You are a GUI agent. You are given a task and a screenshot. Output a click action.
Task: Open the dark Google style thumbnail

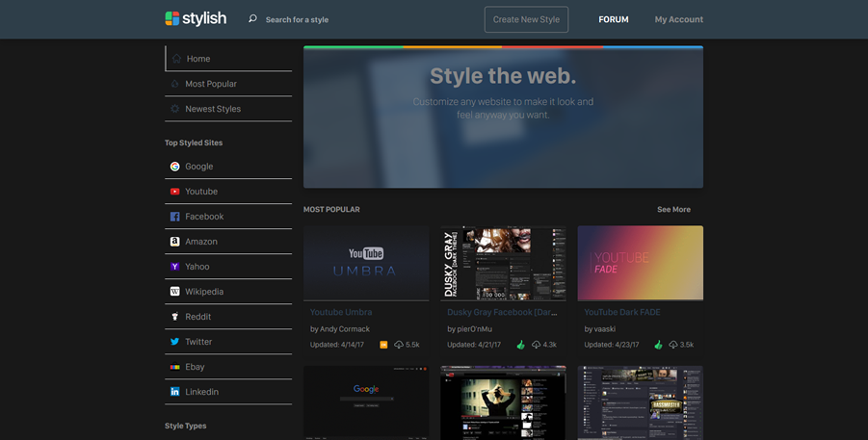(x=366, y=402)
